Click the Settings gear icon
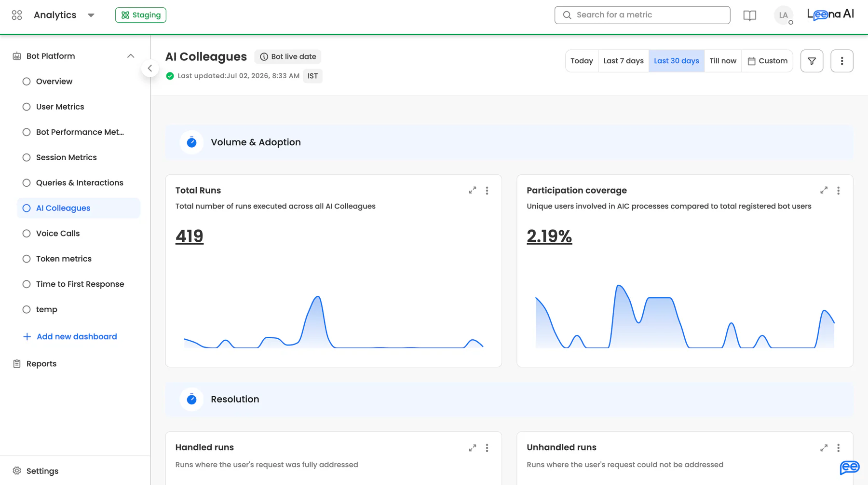 pyautogui.click(x=17, y=471)
